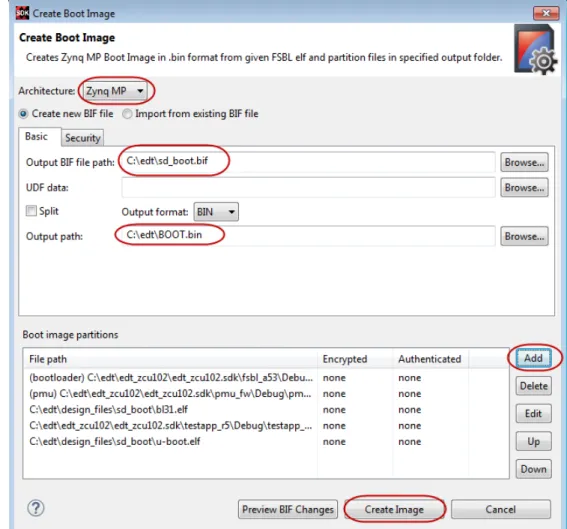The image size is (567, 529).
Task: Select the bl31.elf partition row
Action: [266, 409]
